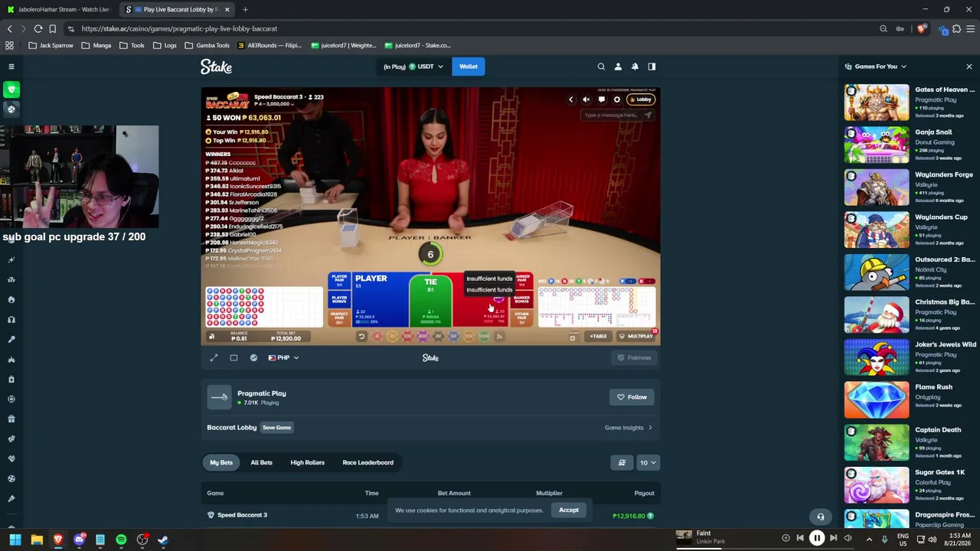Open the Wallet
This screenshot has height=551, width=980.
click(469, 67)
